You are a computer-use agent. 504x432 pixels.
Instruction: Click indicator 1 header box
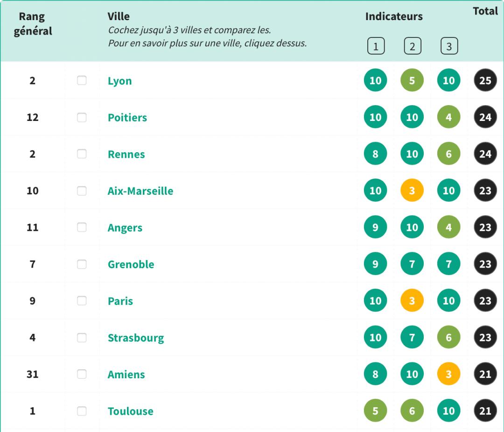pyautogui.click(x=376, y=46)
